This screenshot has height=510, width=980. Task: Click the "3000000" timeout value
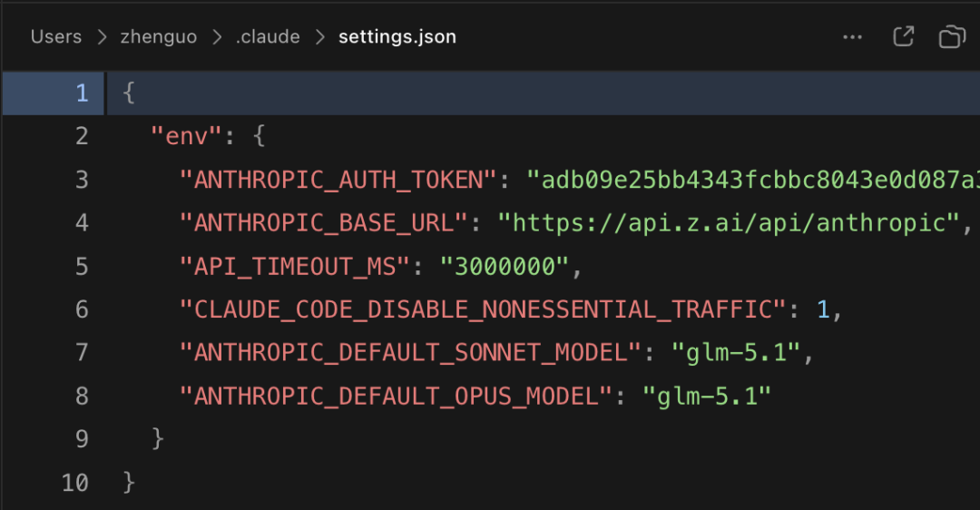point(505,266)
